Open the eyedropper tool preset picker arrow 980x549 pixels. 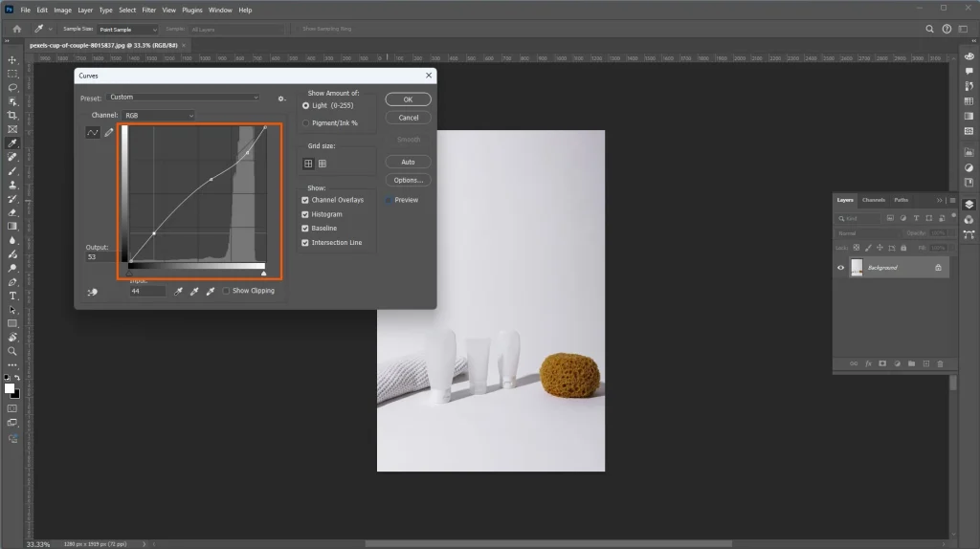tap(50, 29)
